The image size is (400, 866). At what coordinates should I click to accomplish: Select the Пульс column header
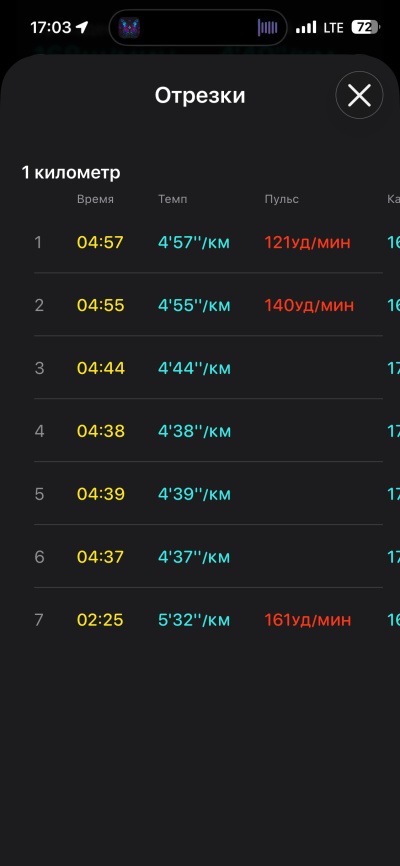point(282,199)
